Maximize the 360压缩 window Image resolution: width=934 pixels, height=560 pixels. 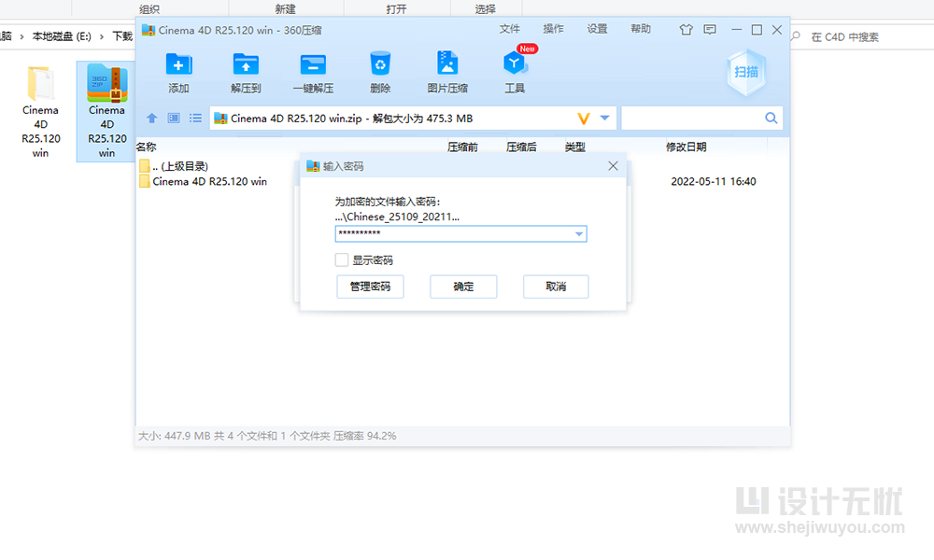(x=757, y=30)
